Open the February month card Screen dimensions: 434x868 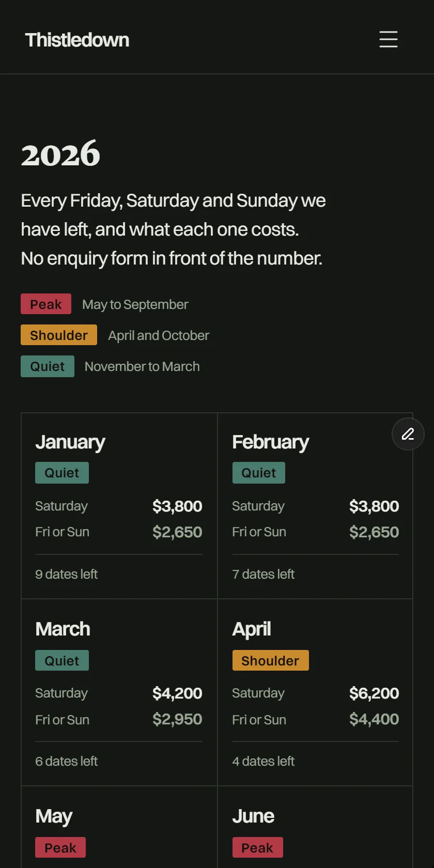pos(315,506)
